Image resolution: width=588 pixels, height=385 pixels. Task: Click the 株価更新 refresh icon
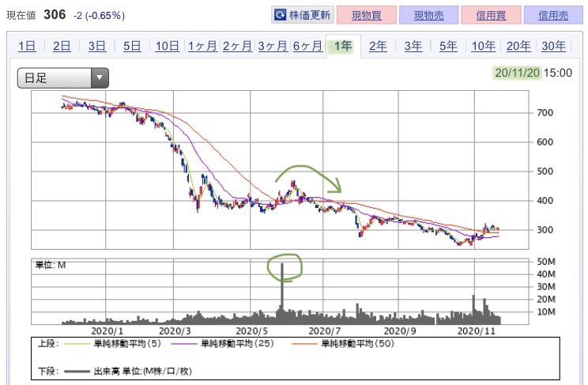point(280,15)
